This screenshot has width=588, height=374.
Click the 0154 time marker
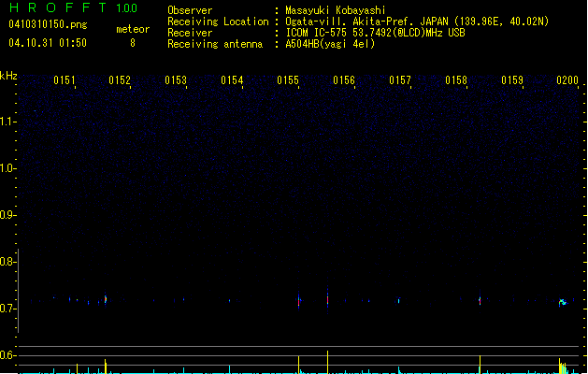click(232, 80)
